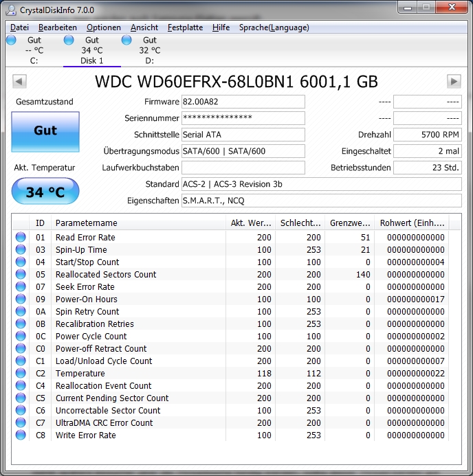
Task: Click the Parametername column header
Action: point(138,223)
